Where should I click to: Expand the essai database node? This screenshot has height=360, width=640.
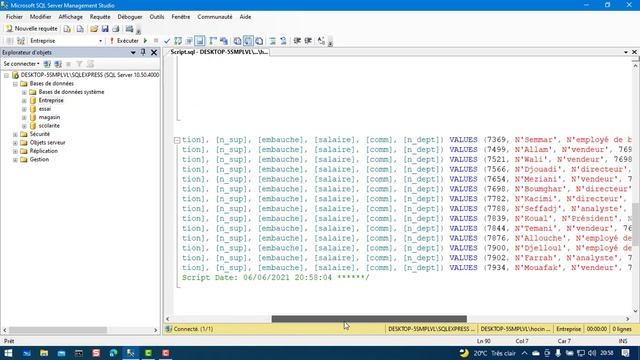(24, 109)
